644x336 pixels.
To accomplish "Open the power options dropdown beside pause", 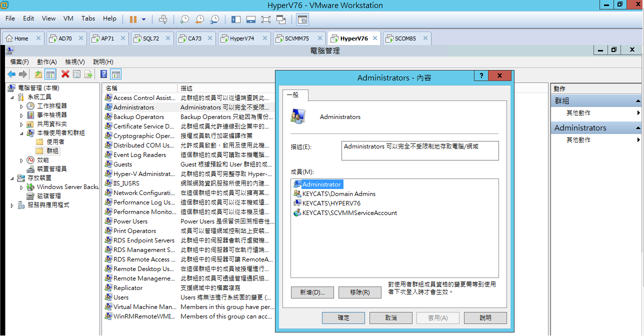I will coord(144,19).
